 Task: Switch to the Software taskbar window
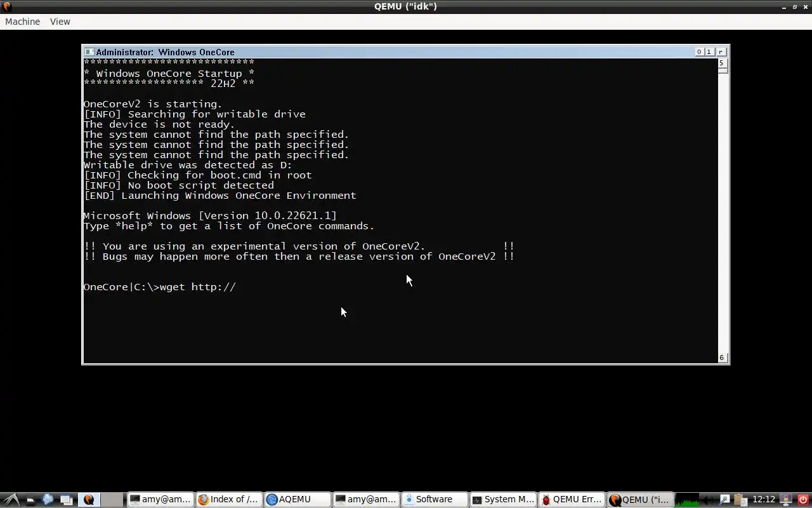(434, 500)
